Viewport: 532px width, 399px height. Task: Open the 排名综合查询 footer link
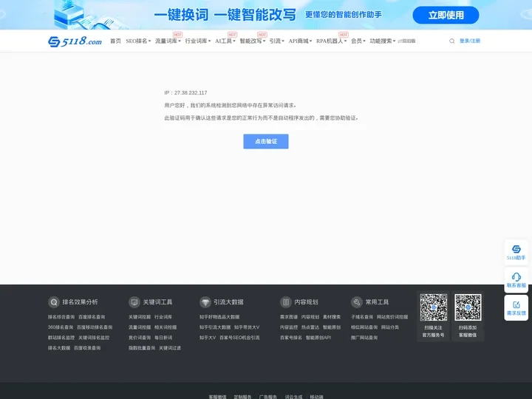click(61, 317)
